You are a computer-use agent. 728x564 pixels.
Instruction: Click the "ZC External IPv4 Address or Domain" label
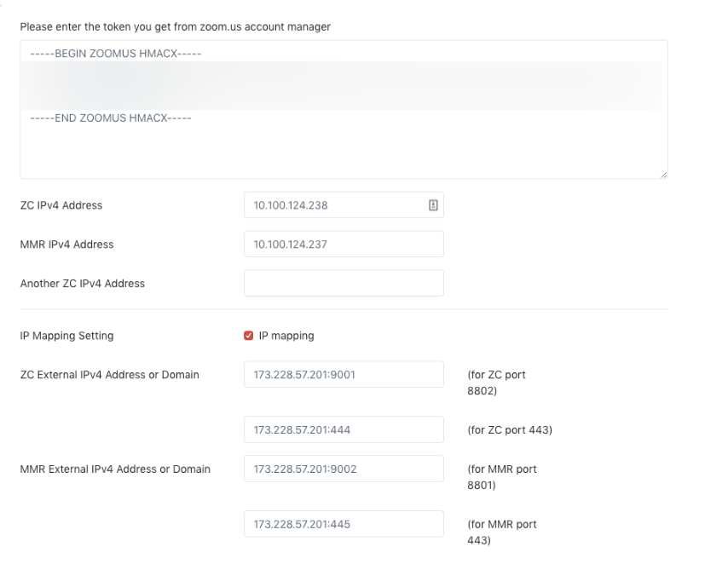pyautogui.click(x=109, y=375)
